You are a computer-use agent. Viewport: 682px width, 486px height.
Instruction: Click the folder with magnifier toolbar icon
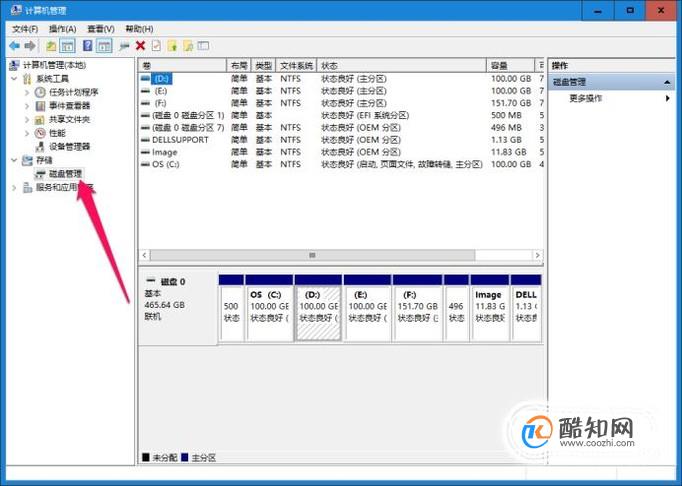pyautogui.click(x=188, y=46)
